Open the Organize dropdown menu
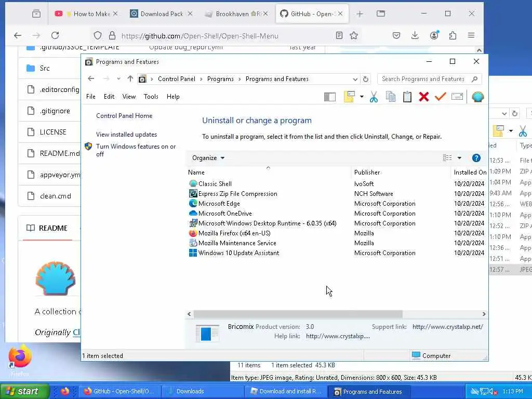The image size is (532, 399). tap(208, 158)
